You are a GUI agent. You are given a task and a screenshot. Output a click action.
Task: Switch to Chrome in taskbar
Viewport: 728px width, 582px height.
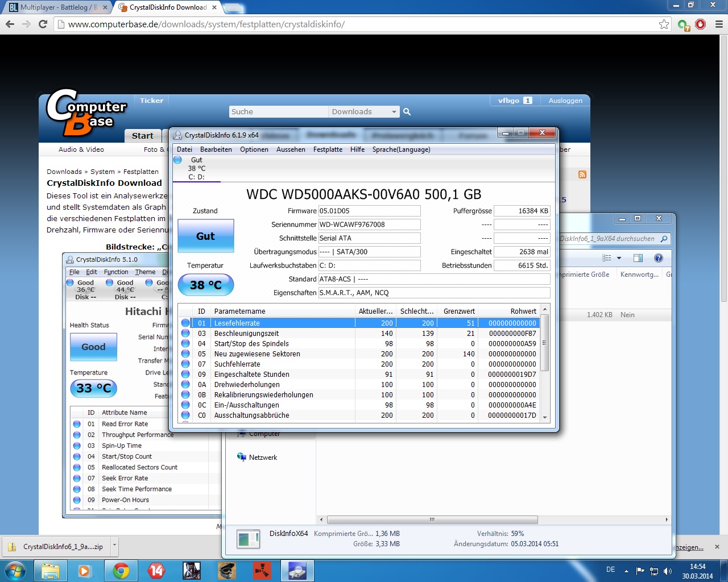(121, 570)
